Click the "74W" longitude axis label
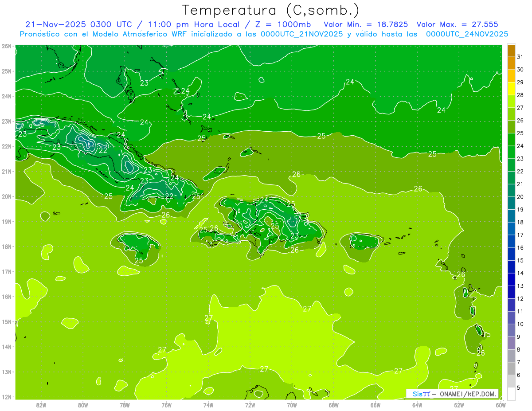Viewport: 532px width, 411px height. [208, 405]
